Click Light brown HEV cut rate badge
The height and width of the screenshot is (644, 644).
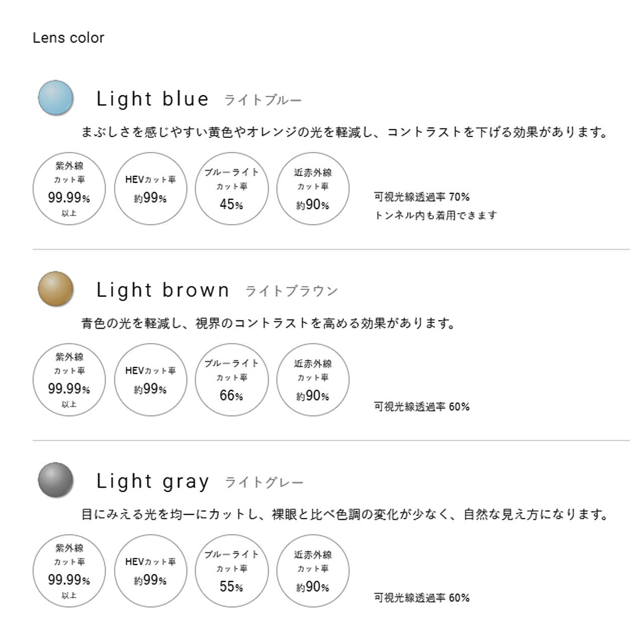tap(150, 380)
